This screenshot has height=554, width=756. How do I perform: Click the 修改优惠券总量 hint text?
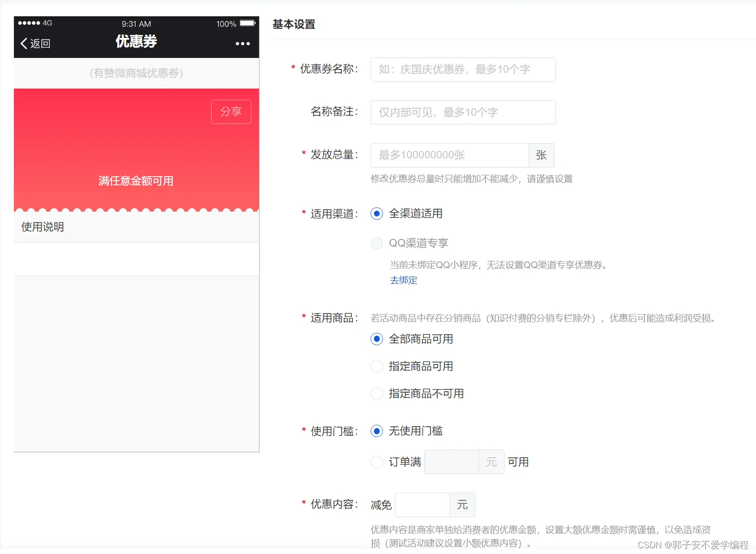472,179
